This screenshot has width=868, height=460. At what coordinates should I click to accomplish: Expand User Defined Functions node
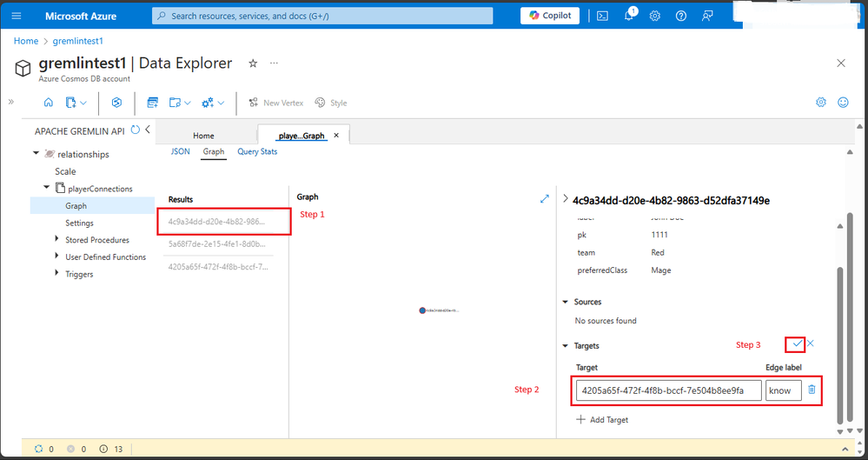tap(56, 256)
